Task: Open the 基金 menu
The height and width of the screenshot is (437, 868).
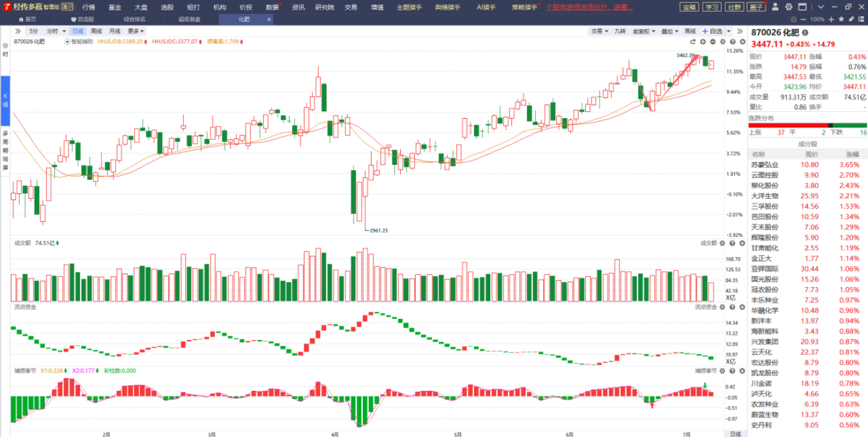Action: click(115, 7)
